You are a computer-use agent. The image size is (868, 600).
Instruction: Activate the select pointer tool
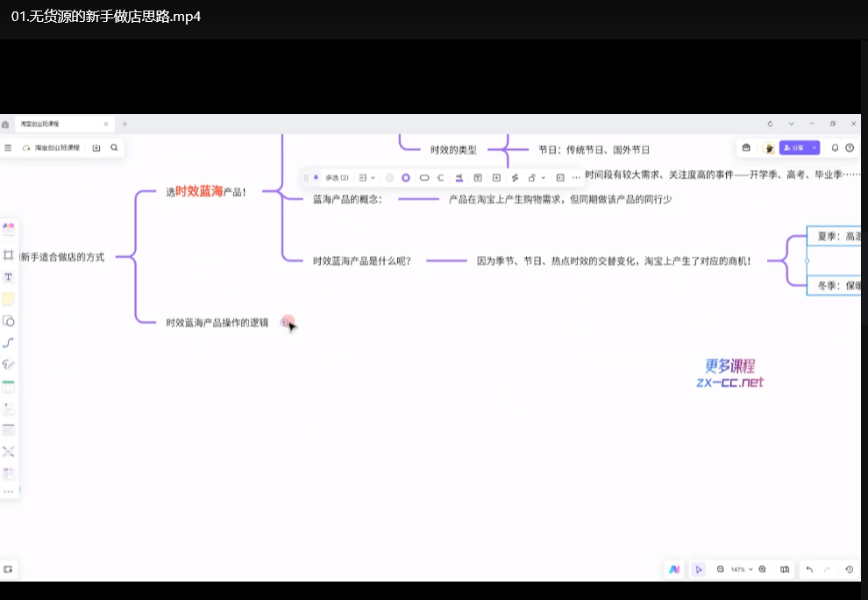point(699,569)
